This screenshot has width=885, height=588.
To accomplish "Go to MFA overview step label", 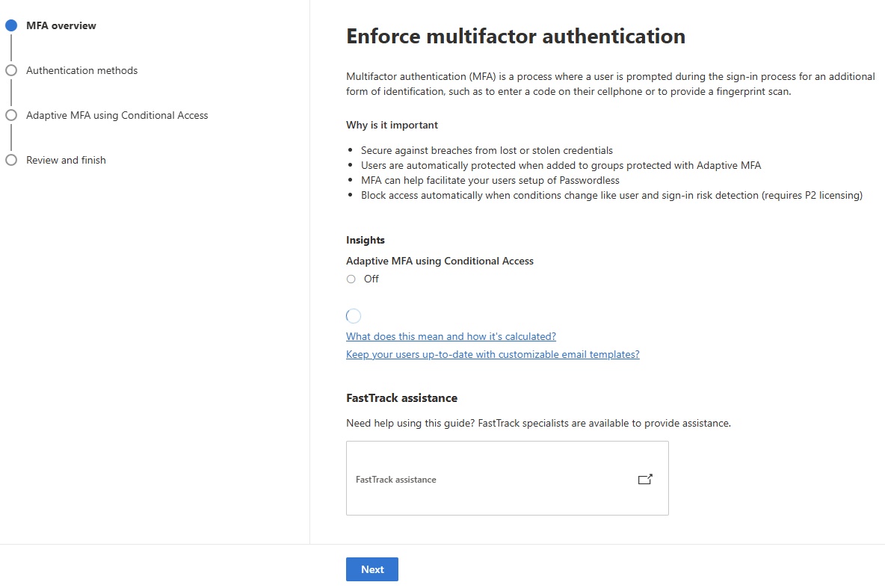I will click(x=61, y=25).
